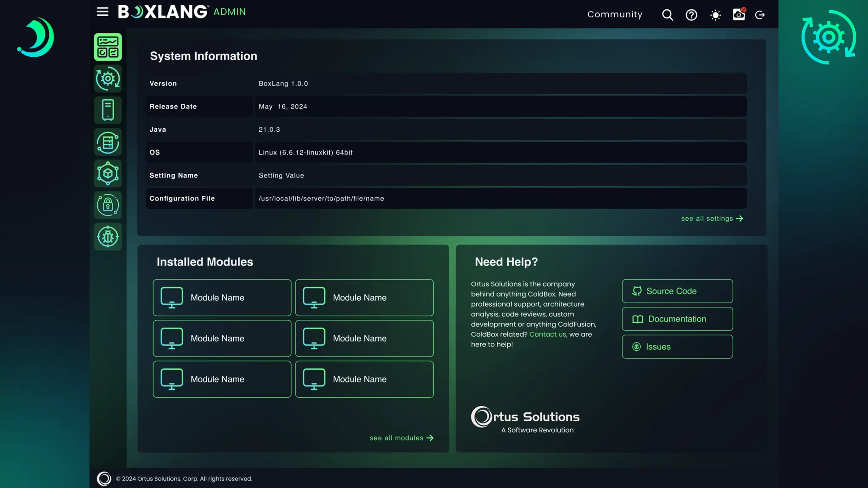The width and height of the screenshot is (868, 488).
Task: Open the settings gear sidebar icon
Action: pos(108,79)
